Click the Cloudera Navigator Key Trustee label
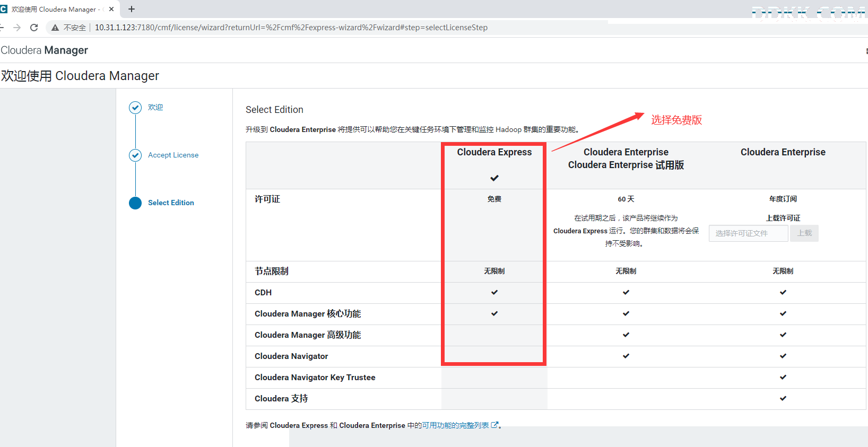 pos(315,378)
